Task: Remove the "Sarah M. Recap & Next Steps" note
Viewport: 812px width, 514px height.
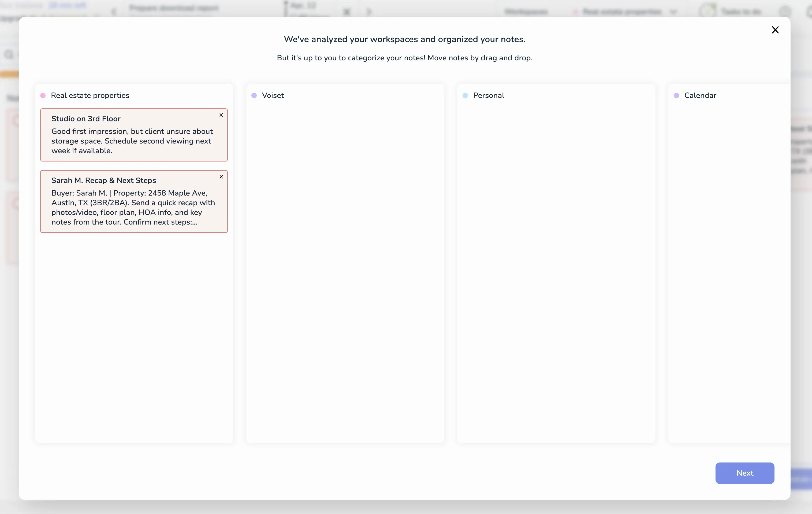Action: point(222,177)
